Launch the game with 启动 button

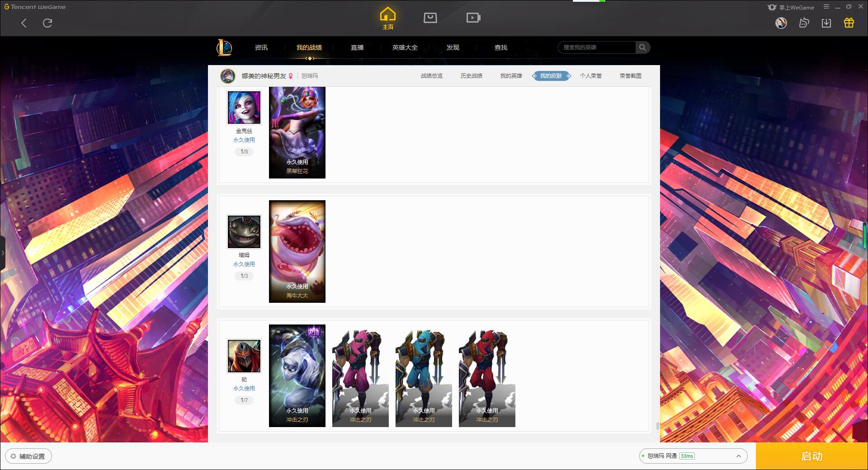coord(811,456)
